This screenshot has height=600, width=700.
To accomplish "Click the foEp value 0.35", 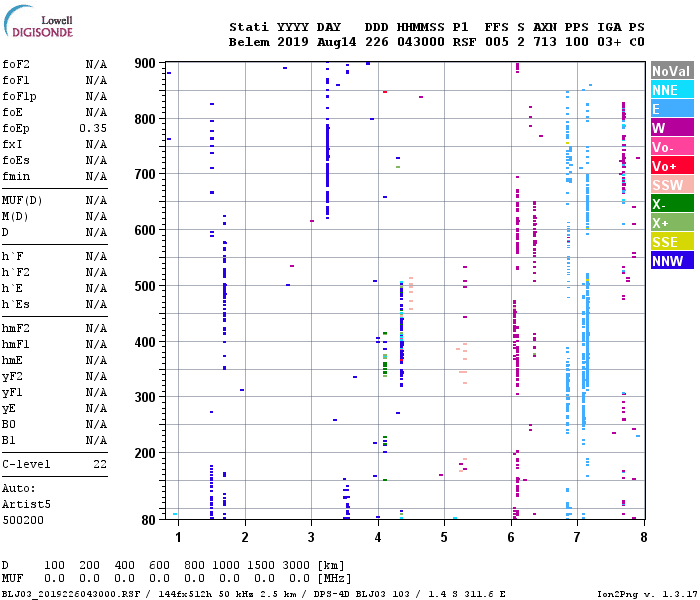I will (x=93, y=129).
